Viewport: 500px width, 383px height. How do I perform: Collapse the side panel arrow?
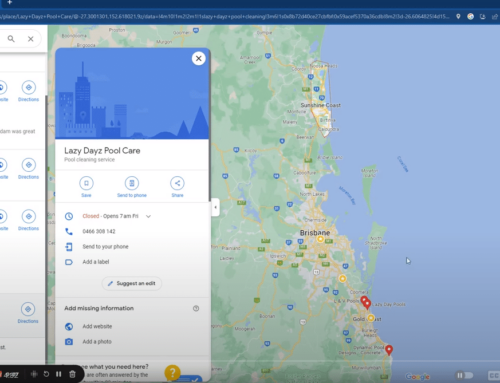215,207
